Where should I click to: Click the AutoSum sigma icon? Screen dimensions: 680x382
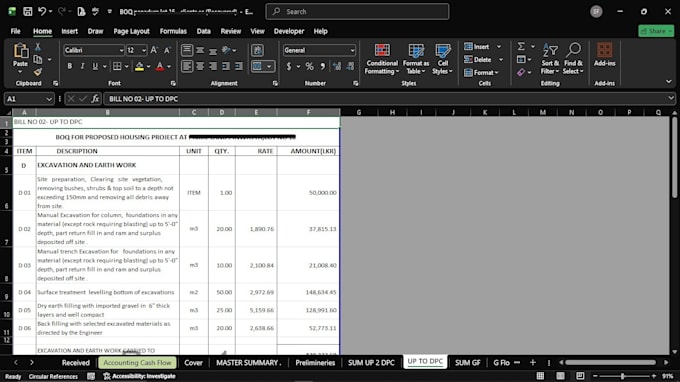pos(521,46)
